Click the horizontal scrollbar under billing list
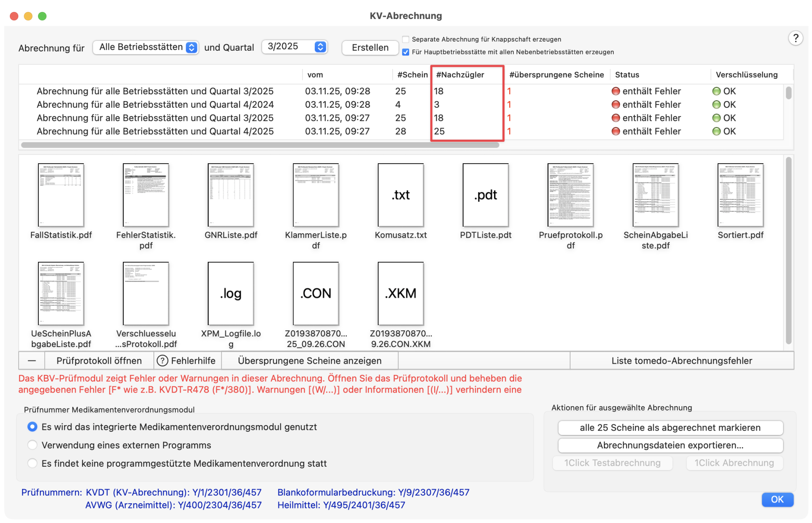812x523 pixels. (260, 145)
